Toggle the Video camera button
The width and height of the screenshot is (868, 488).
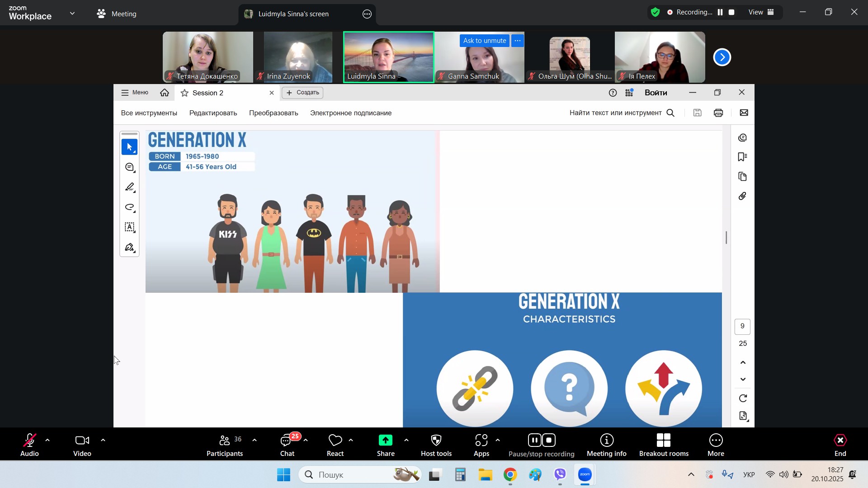(x=82, y=441)
